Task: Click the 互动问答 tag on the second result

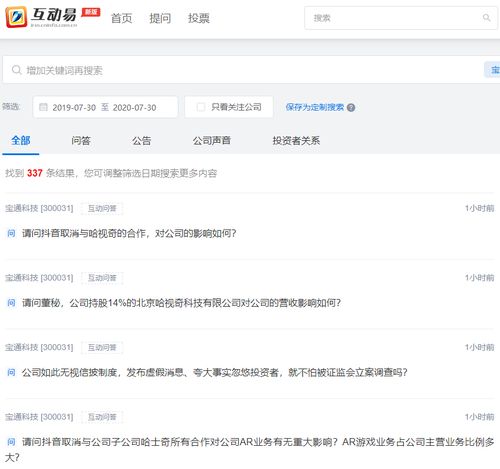Action: click(x=102, y=278)
